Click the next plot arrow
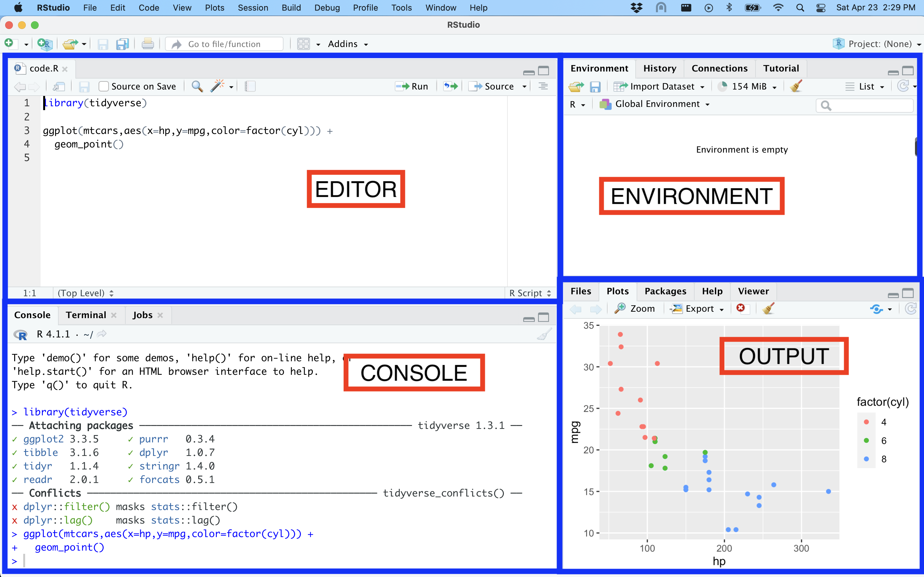The height and width of the screenshot is (577, 924). (596, 309)
